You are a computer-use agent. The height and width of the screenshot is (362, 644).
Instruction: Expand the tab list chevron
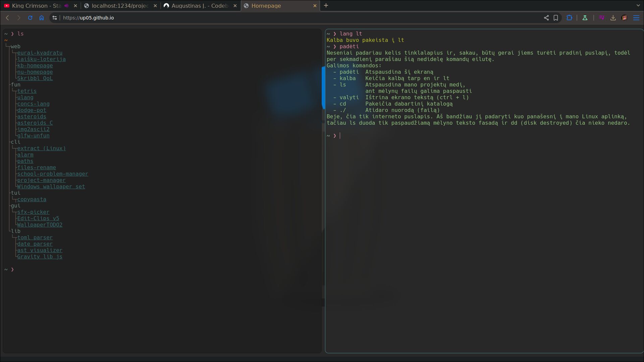[x=638, y=5]
